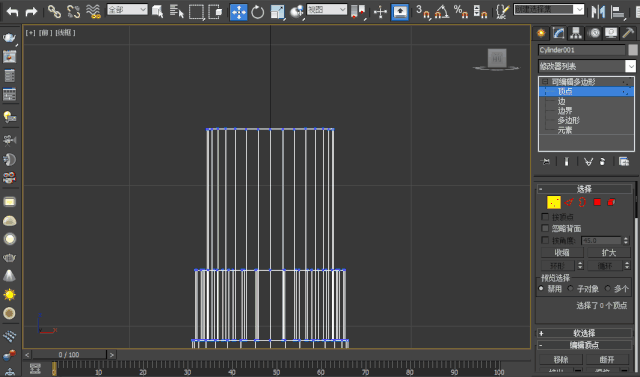Viewport: 640px width, 377px height.
Task: Select the Edge selection mode icon
Action: pos(569,202)
